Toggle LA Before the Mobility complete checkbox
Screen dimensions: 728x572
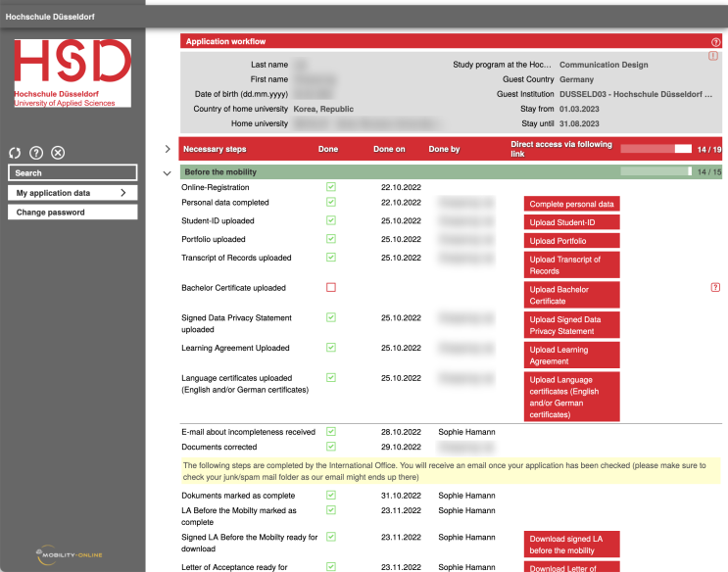pos(331,509)
